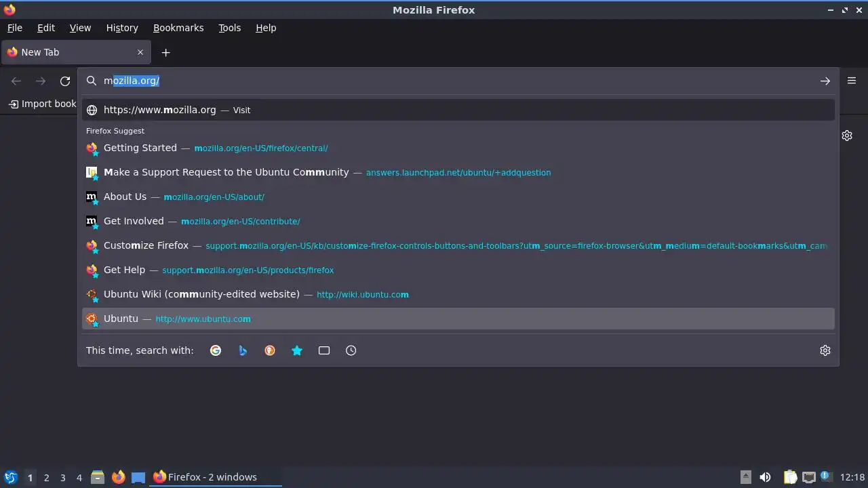868x488 pixels.
Task: Open Make a Support Request suggestion
Action: pos(458,172)
